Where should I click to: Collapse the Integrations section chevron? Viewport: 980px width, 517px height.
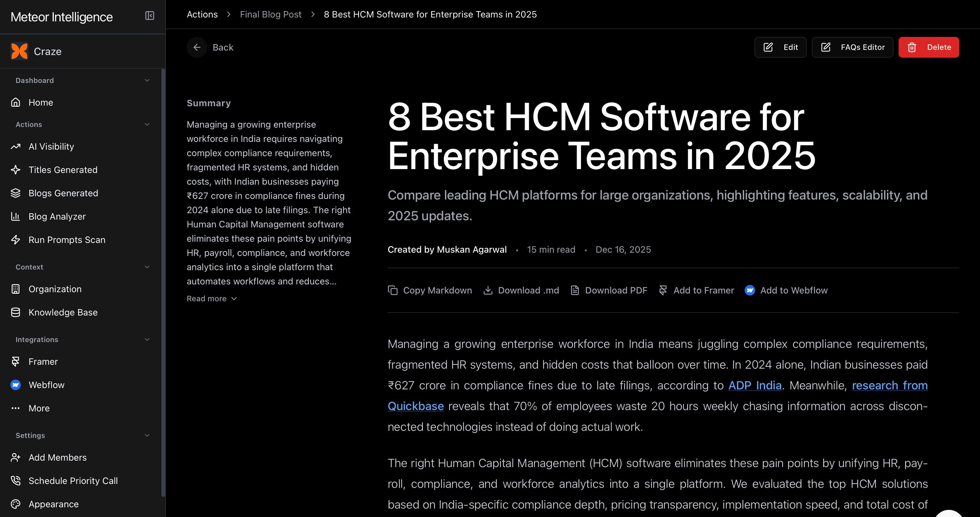pyautogui.click(x=147, y=339)
